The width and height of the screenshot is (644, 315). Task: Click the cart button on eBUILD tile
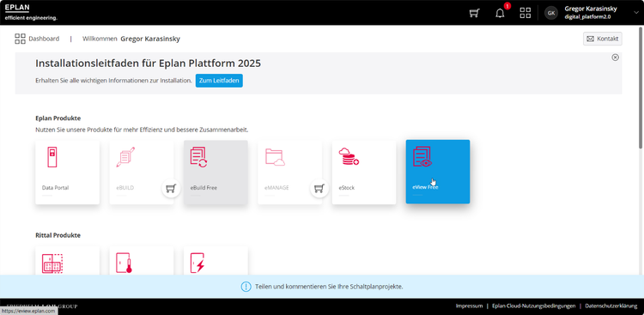[x=171, y=189]
